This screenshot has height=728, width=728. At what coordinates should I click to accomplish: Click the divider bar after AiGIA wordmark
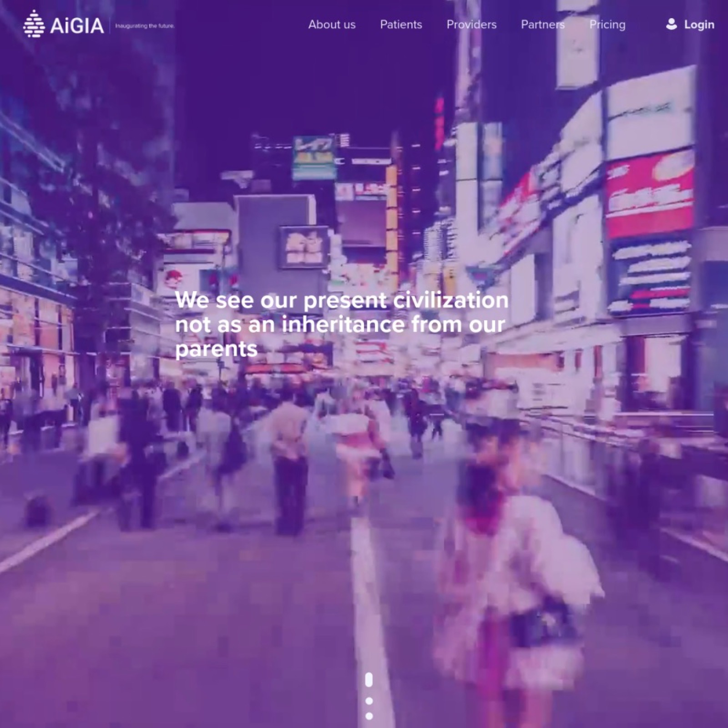pyautogui.click(x=109, y=25)
